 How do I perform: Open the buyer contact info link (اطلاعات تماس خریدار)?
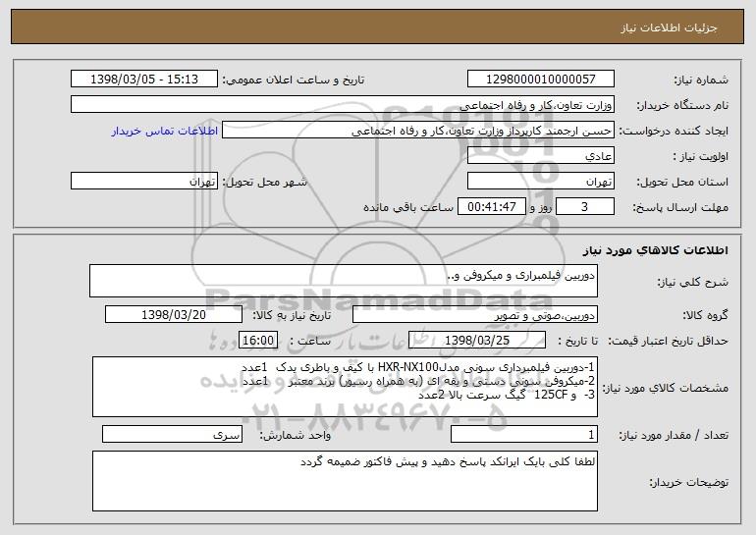[165, 132]
